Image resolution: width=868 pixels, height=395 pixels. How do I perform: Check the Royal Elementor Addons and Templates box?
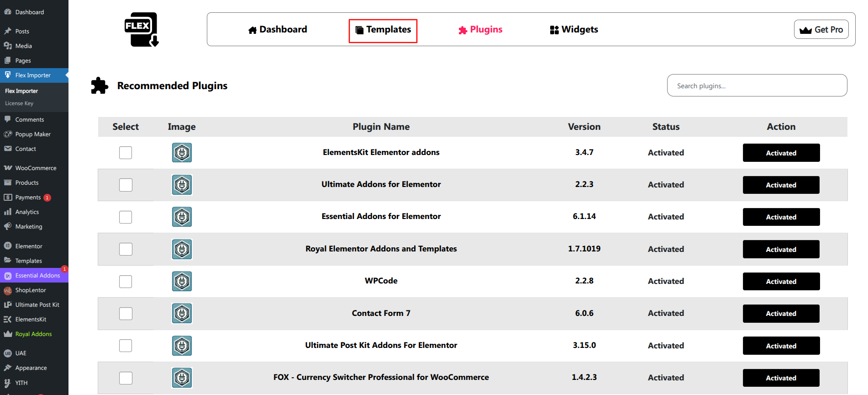126,249
